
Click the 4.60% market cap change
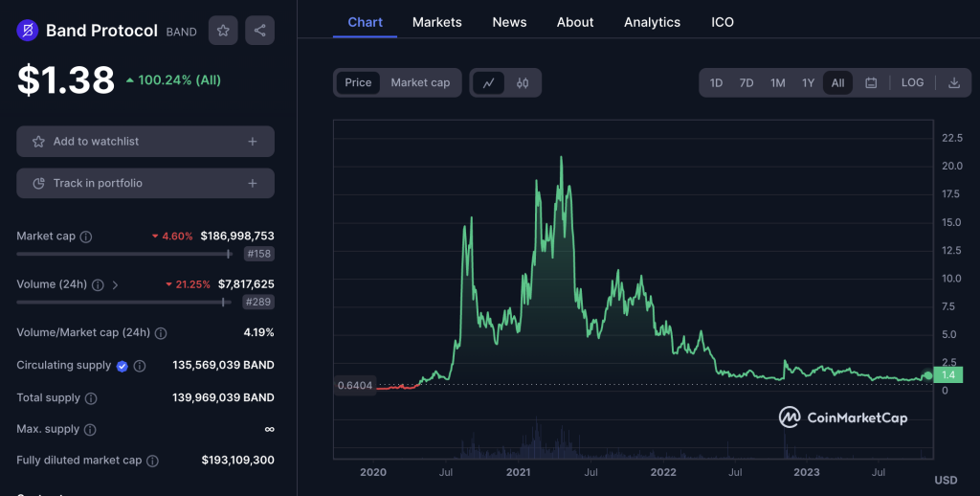[x=172, y=236]
